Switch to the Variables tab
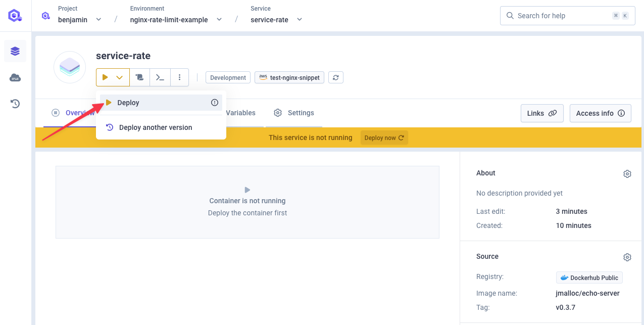 (x=240, y=113)
